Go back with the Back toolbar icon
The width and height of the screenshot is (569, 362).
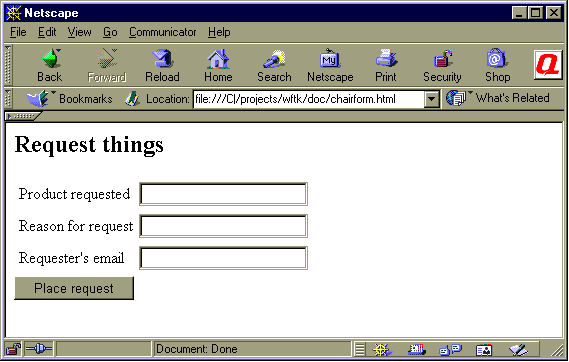50,58
